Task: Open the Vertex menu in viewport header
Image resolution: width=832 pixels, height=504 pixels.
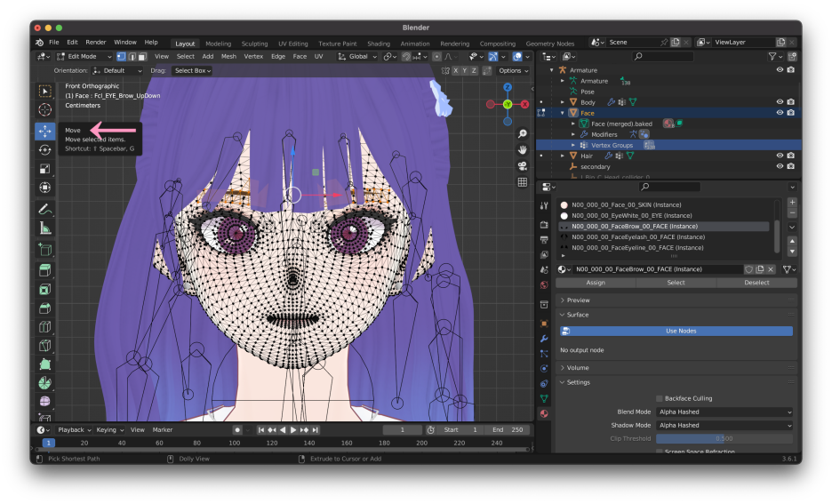Action: 253,57
